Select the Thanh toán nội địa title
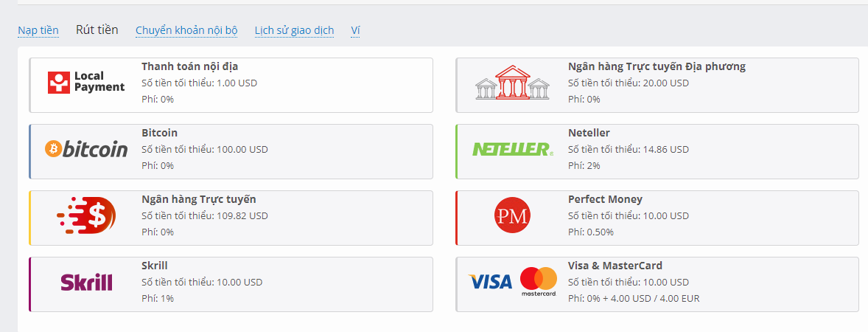The width and height of the screenshot is (868, 332). [x=190, y=66]
